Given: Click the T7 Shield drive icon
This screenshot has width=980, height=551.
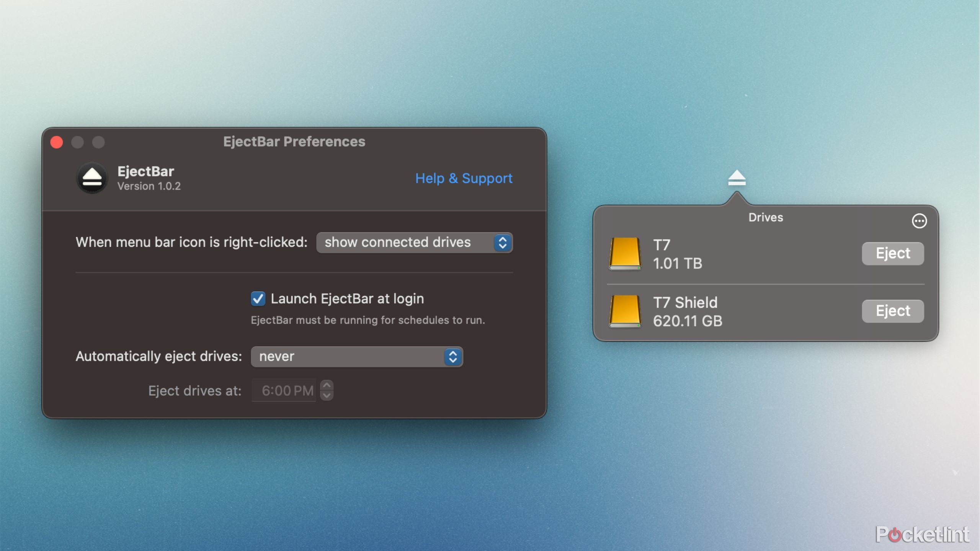Looking at the screenshot, I should click(x=625, y=311).
